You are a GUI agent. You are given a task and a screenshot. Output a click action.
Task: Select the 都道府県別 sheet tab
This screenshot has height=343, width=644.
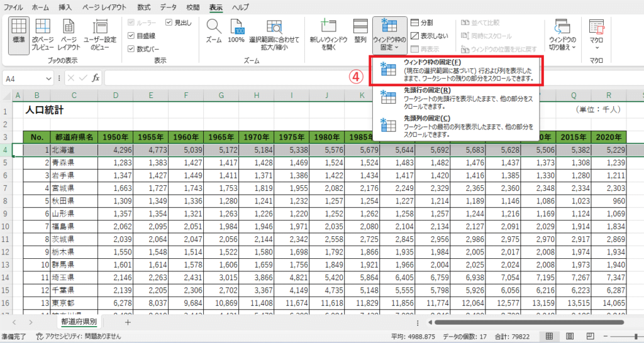[79, 322]
